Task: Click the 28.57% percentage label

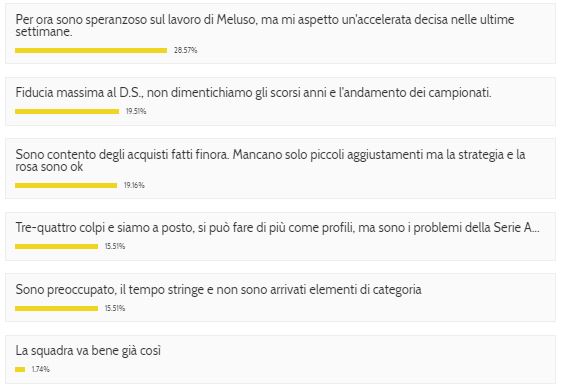Action: 186,51
